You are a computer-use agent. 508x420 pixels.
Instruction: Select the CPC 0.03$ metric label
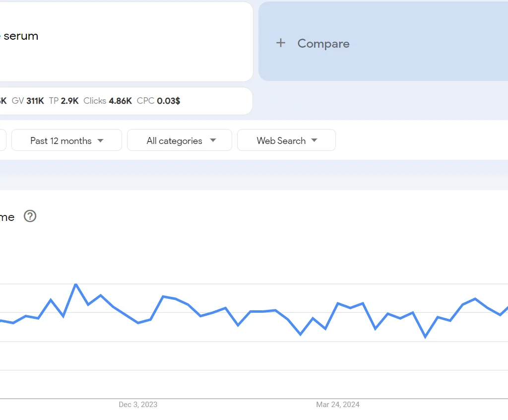[157, 101]
